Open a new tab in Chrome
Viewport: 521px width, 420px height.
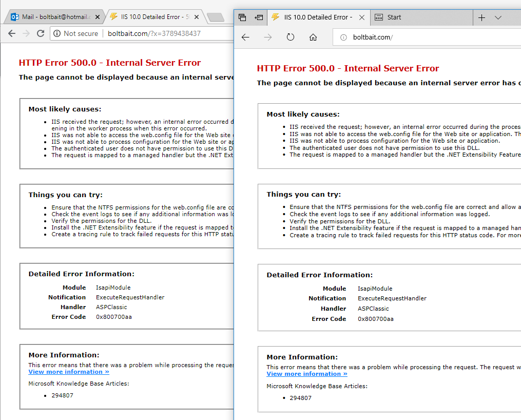click(x=216, y=17)
